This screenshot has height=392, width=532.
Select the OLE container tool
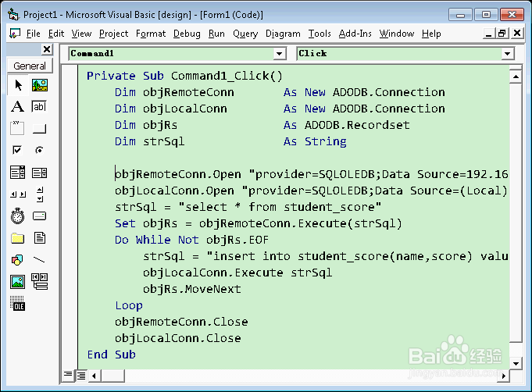click(17, 304)
